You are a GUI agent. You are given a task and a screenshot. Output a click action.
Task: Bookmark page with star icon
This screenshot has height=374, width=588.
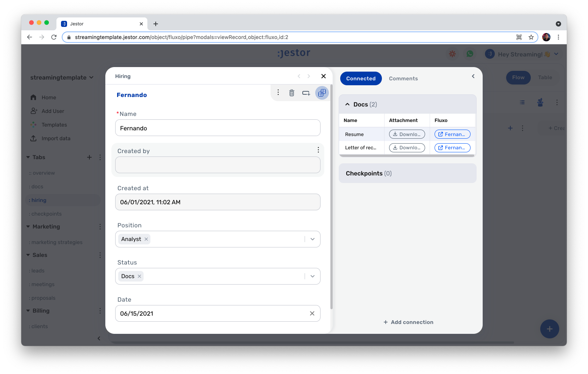click(531, 37)
